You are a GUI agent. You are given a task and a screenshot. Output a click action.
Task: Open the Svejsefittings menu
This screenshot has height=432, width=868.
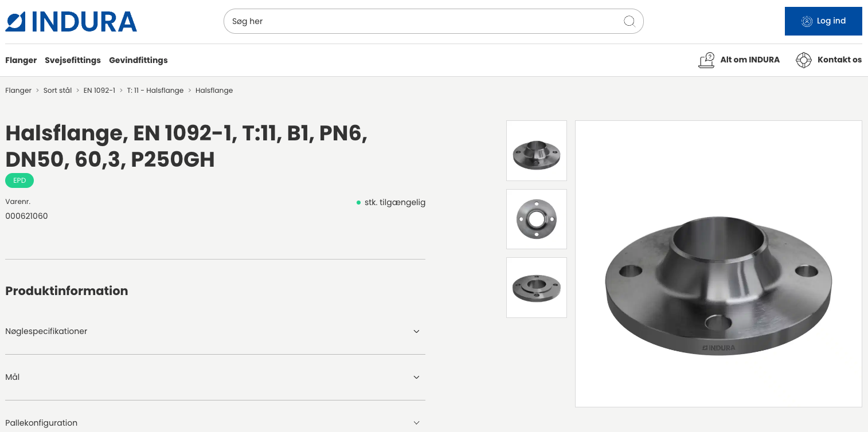click(73, 60)
